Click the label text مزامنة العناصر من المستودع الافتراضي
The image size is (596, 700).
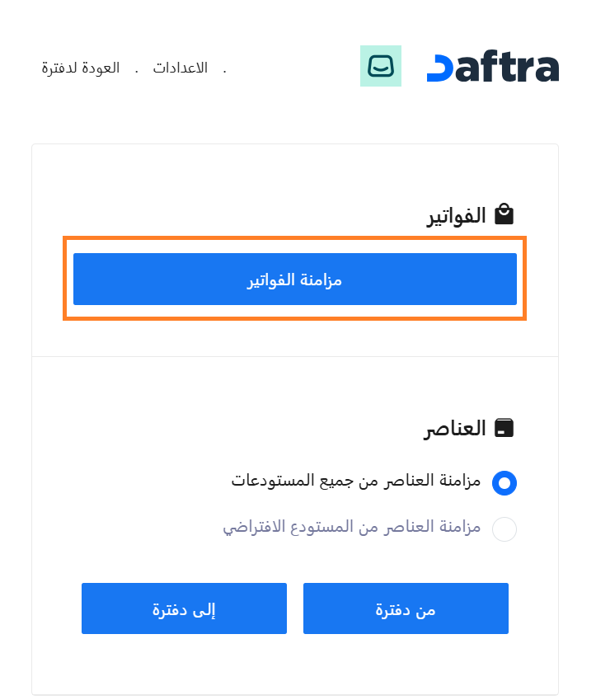pos(352,526)
